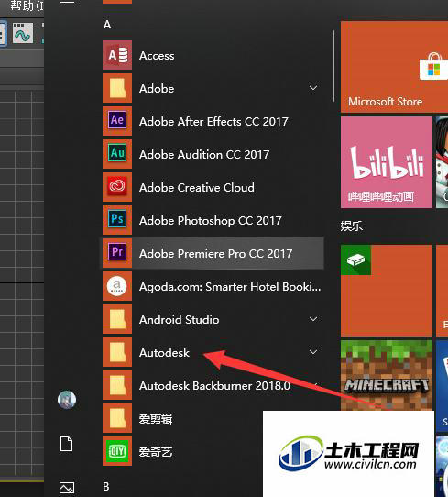Screen dimensions: 448x497
Task: Open the green iQIYI app icon
Action: 117,451
